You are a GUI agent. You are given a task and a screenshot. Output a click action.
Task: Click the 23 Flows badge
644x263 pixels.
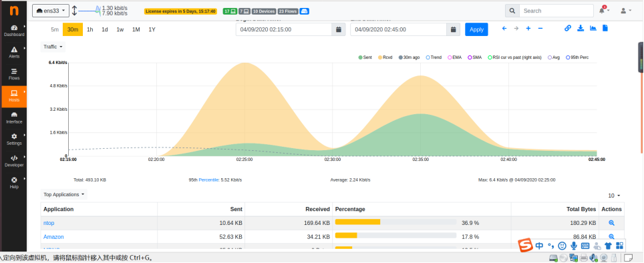pos(288,11)
